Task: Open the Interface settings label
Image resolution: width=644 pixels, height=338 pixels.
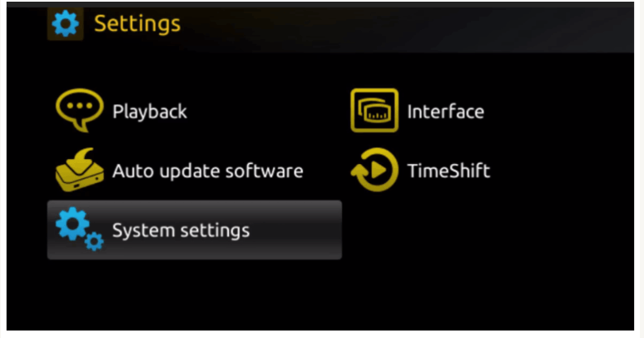Action: point(446,112)
